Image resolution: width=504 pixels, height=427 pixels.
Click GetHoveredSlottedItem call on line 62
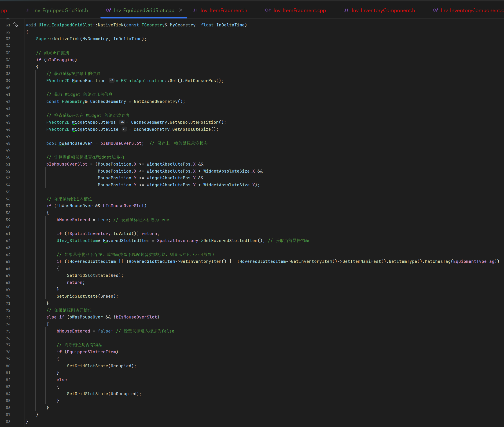230,241
